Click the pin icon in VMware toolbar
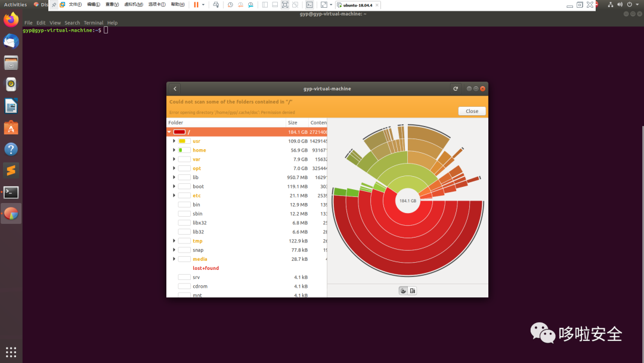The image size is (644, 363). point(54,5)
